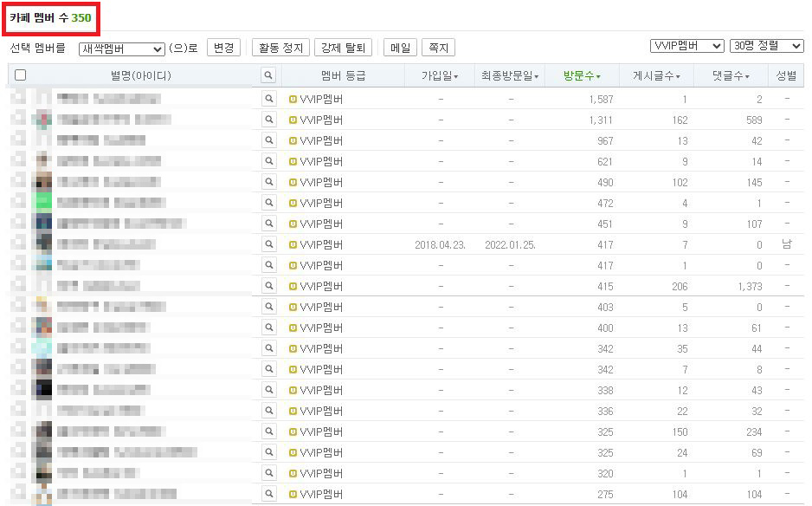Click VVIP grade badge icon in 621 visits row
This screenshot has height=506, width=812.
(x=293, y=162)
